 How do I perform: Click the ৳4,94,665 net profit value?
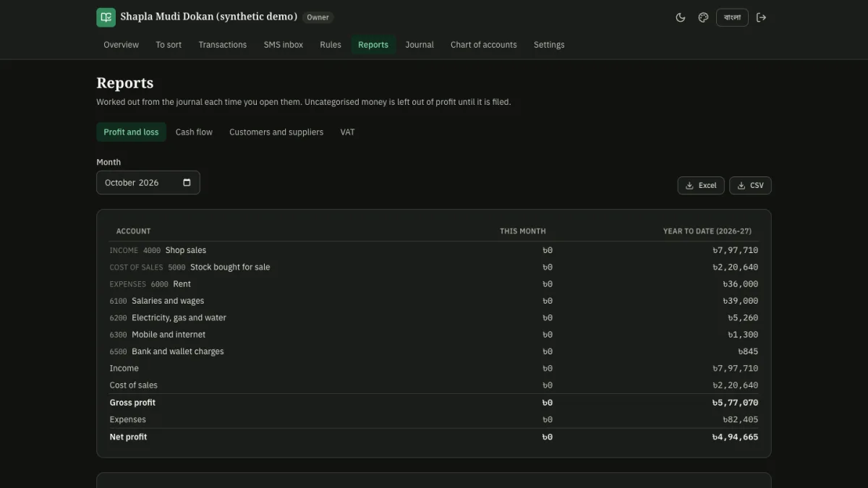point(735,437)
